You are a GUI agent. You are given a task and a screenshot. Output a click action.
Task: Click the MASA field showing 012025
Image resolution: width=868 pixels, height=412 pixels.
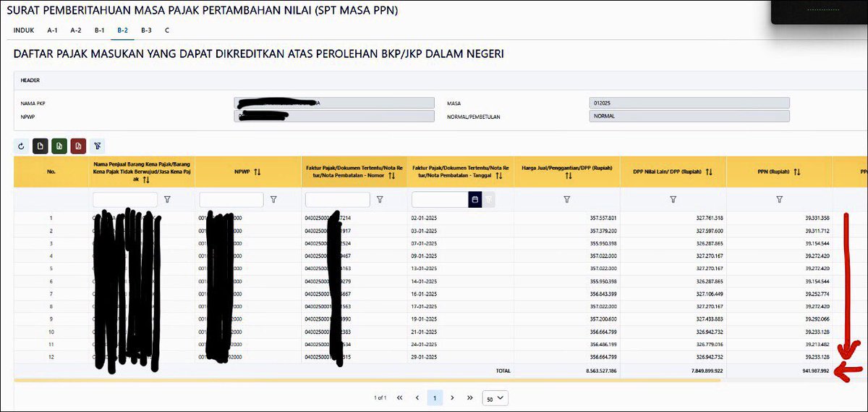pyautogui.click(x=689, y=103)
